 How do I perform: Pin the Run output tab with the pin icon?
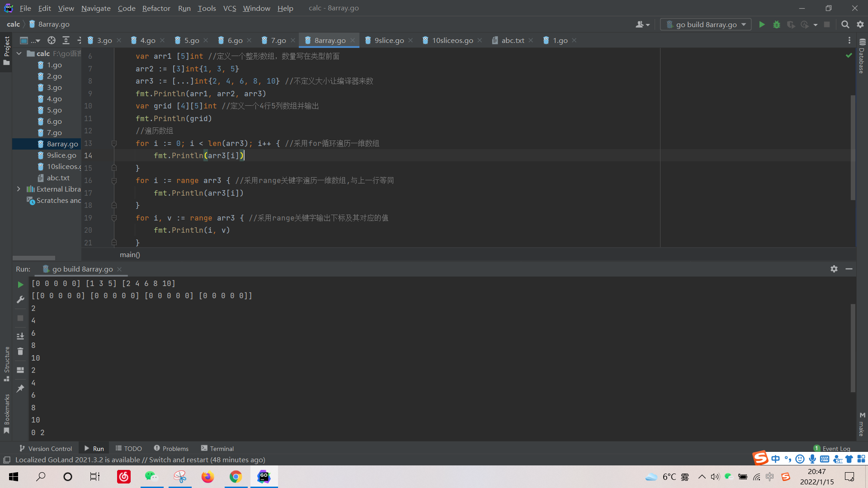click(x=20, y=388)
